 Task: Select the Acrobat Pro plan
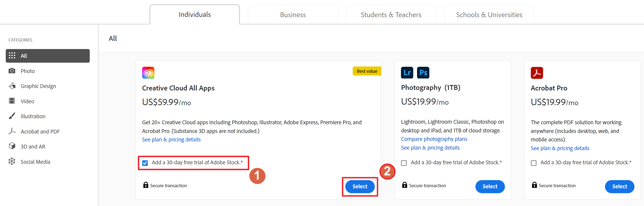pyautogui.click(x=620, y=187)
